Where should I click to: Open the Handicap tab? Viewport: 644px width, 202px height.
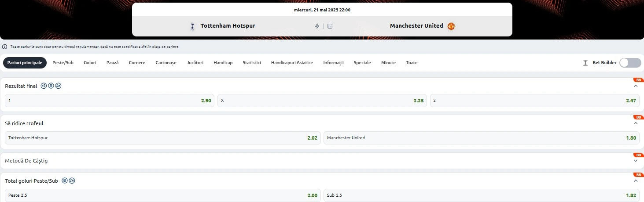[223, 63]
